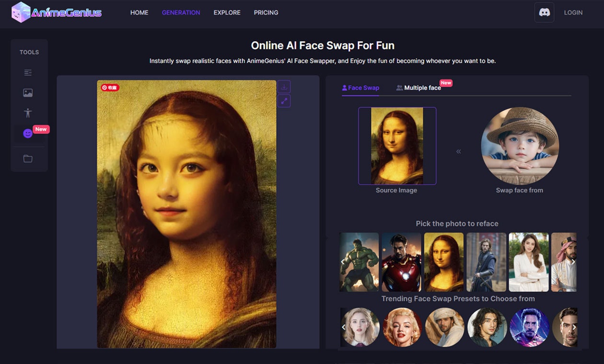Select the face swap smiley icon

tap(28, 134)
